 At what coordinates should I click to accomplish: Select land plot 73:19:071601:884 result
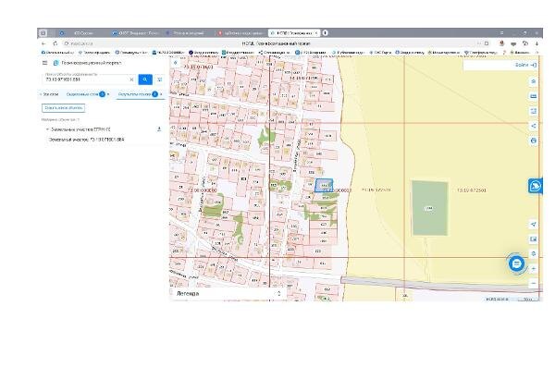(x=86, y=140)
